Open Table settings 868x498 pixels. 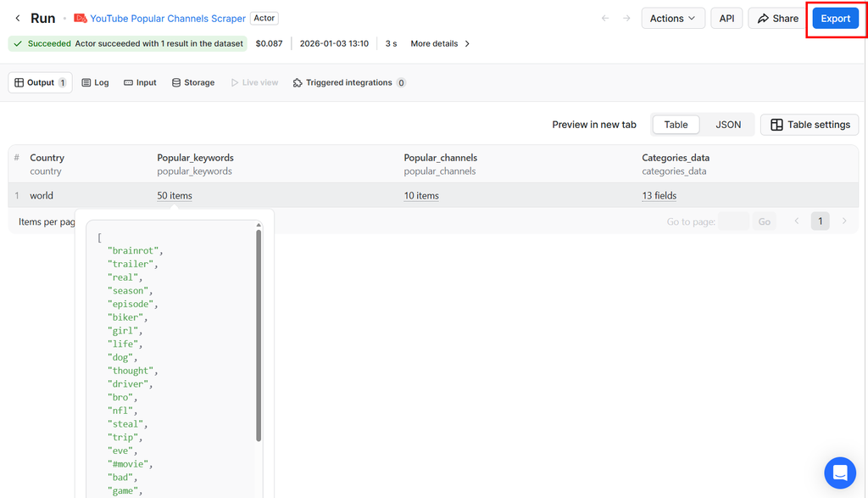(x=810, y=125)
